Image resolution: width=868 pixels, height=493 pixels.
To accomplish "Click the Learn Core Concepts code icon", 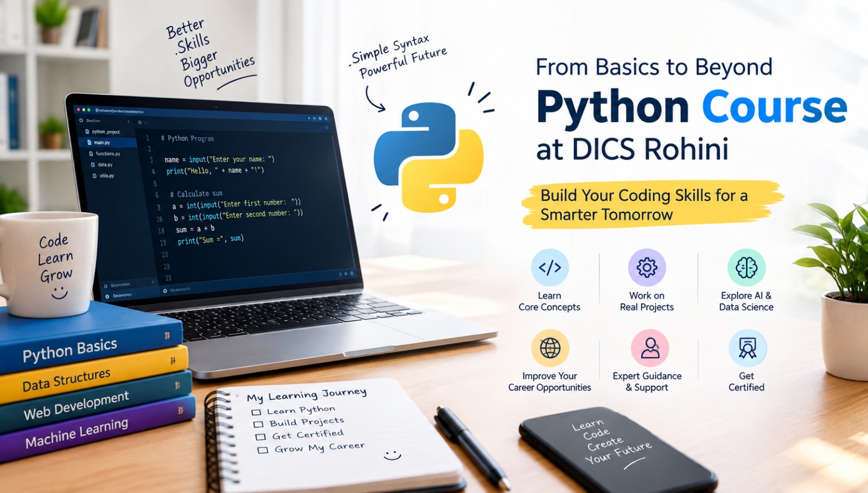I will click(550, 268).
